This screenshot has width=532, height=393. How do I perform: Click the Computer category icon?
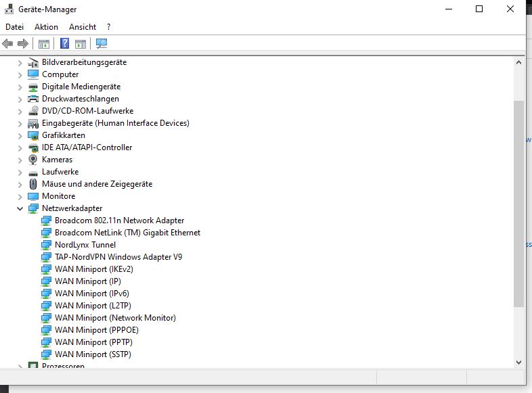point(33,74)
